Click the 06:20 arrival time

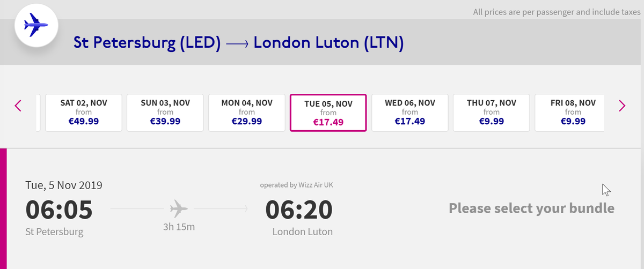tap(299, 210)
